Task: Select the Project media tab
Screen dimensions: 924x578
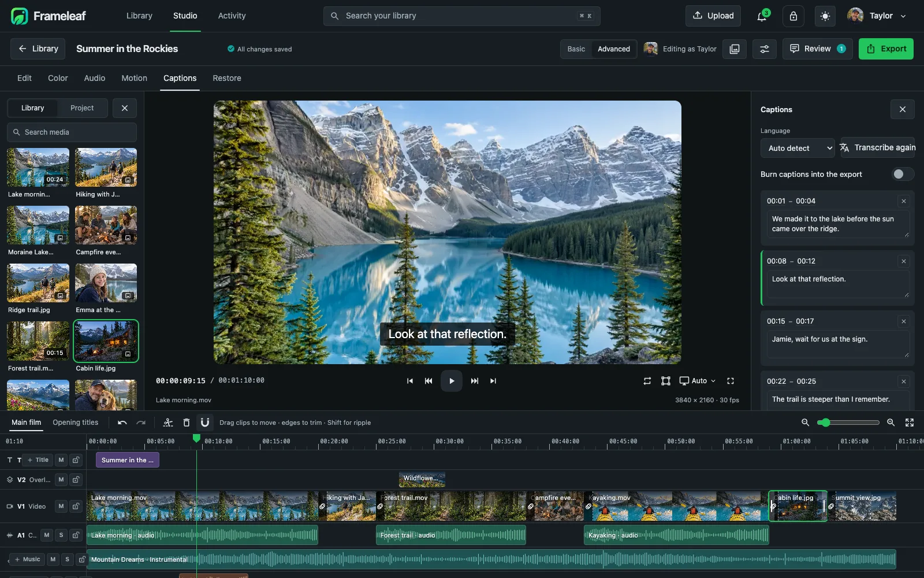Action: [82, 108]
